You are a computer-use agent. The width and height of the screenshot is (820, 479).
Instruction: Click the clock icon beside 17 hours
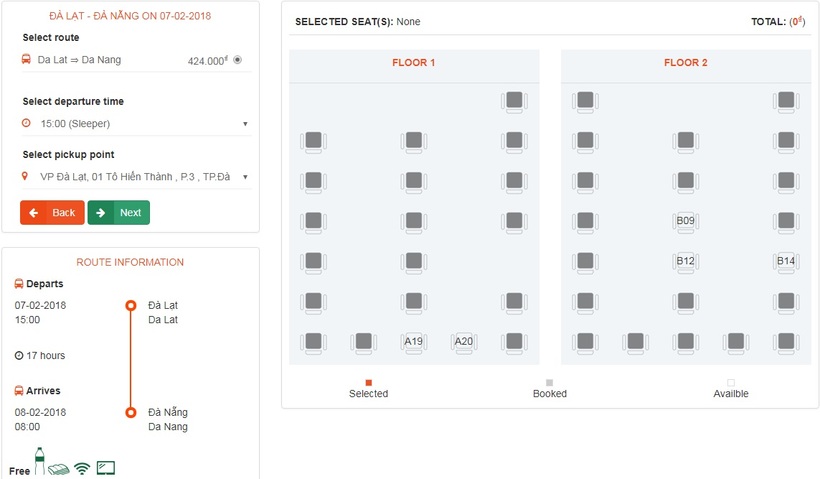[19, 356]
